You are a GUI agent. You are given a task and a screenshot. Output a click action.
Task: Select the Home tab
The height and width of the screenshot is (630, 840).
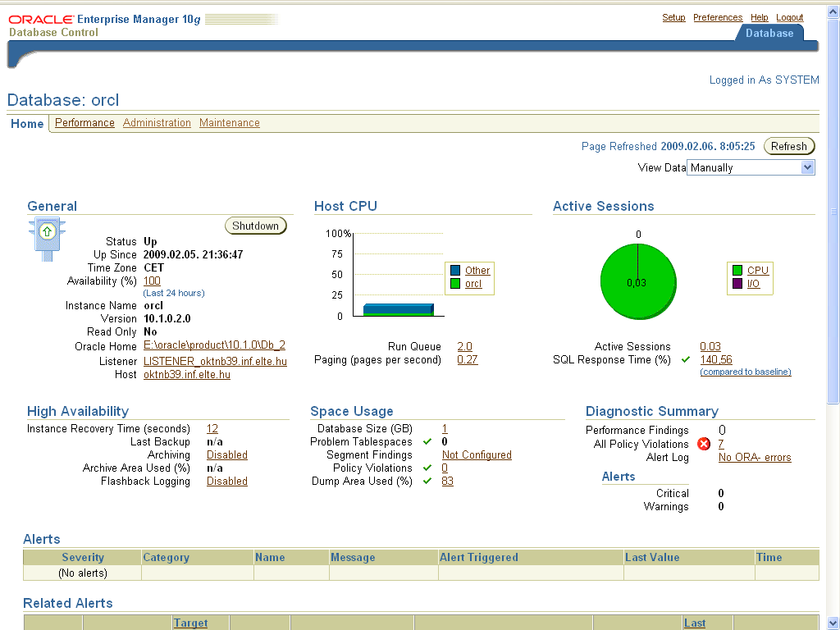click(27, 124)
